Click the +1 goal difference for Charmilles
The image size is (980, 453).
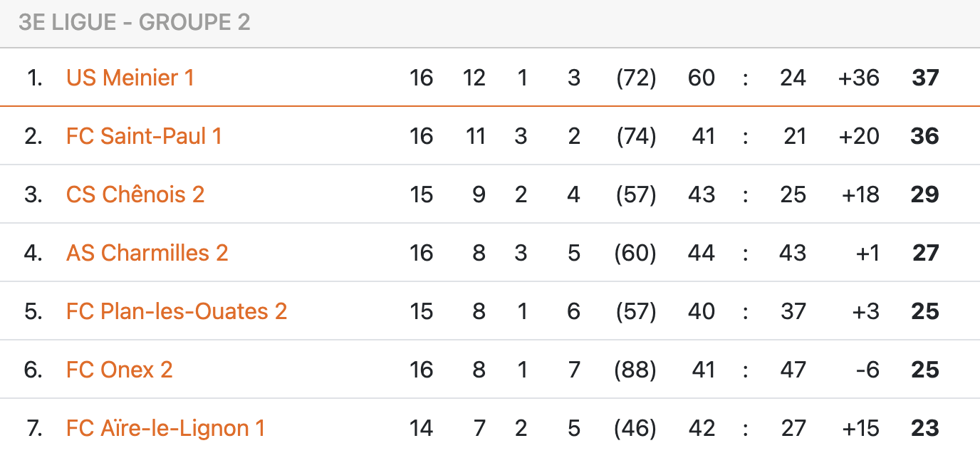[x=867, y=253]
